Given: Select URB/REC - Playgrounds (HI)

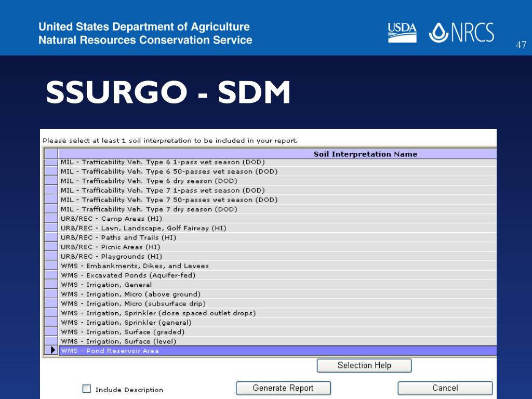Looking at the screenshot, I should tap(277, 256).
